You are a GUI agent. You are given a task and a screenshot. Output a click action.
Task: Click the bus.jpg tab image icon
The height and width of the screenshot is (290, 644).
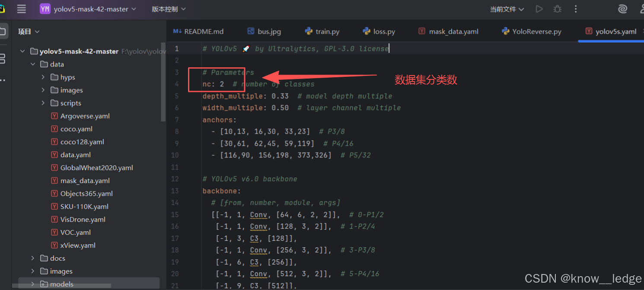click(x=251, y=31)
